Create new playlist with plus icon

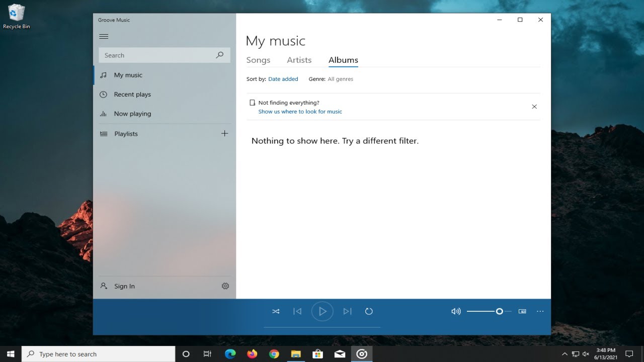[x=224, y=133]
